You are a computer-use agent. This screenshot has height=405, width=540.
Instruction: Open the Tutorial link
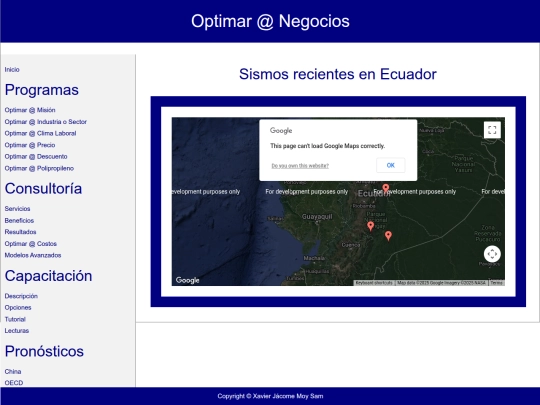coord(15,319)
